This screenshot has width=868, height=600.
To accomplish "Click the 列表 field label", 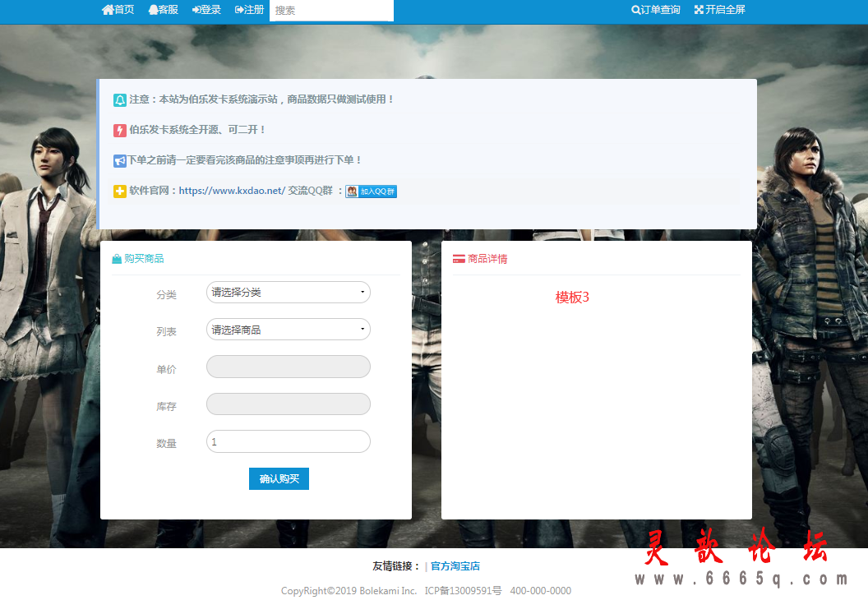I will [x=166, y=331].
